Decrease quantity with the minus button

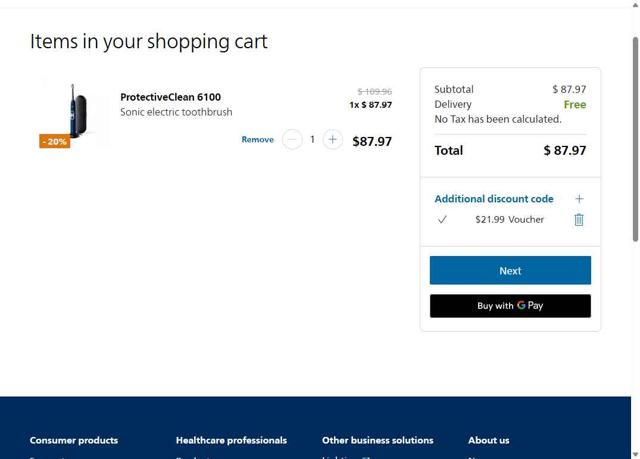click(x=292, y=140)
